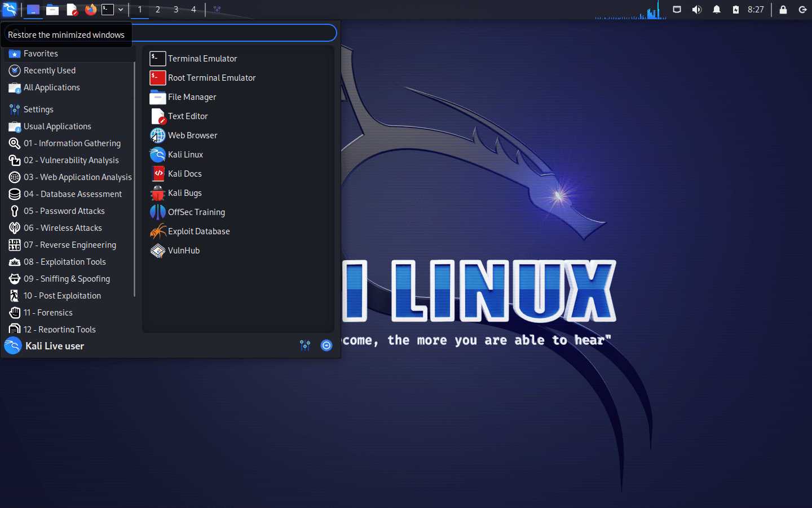
Task: Switch to workspace 2
Action: coord(158,10)
